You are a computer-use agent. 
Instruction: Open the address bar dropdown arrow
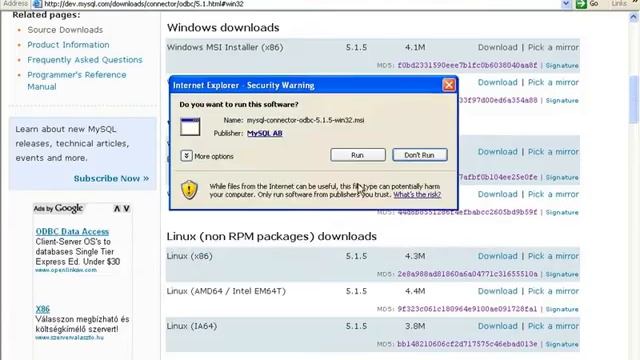point(566,4)
